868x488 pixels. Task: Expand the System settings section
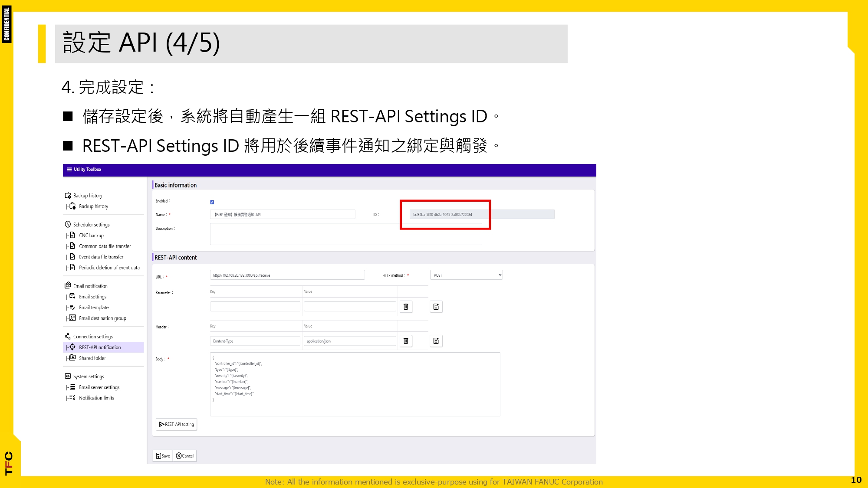click(67, 376)
